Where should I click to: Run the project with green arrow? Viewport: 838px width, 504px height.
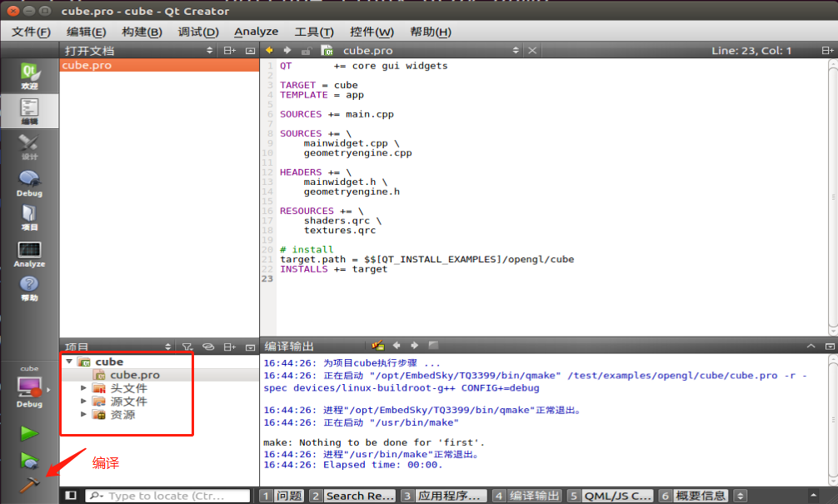(29, 433)
